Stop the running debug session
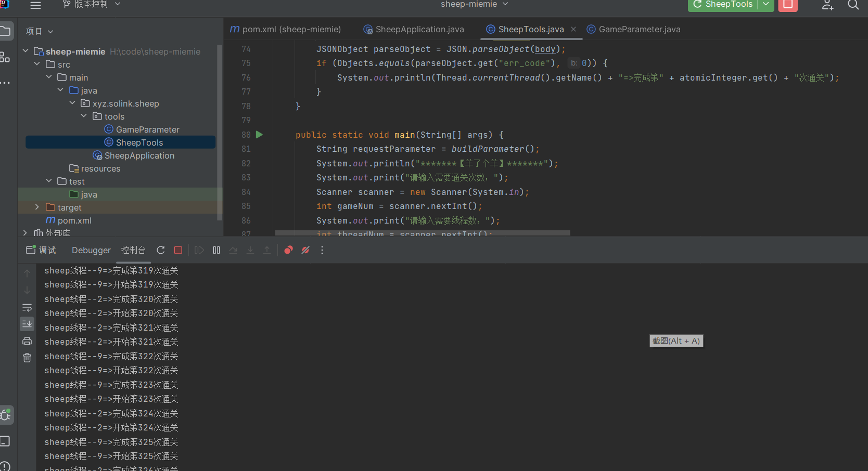This screenshot has height=471, width=868. point(178,250)
